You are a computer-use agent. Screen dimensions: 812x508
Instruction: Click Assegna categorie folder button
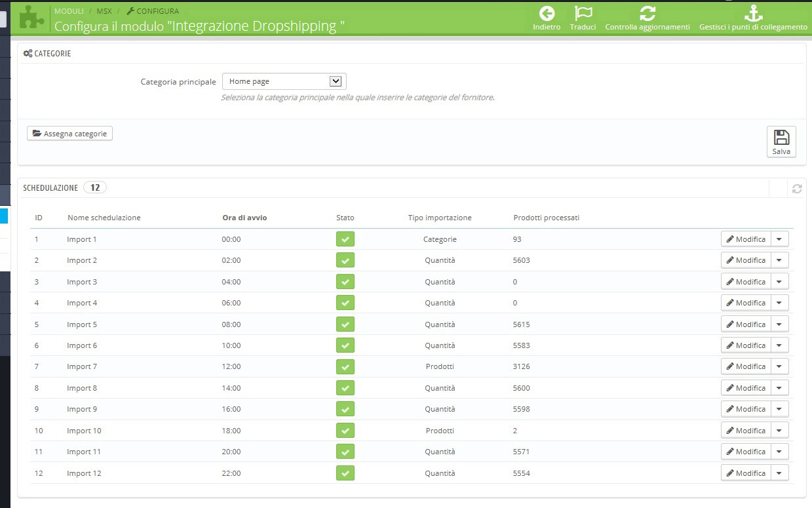[x=70, y=134]
